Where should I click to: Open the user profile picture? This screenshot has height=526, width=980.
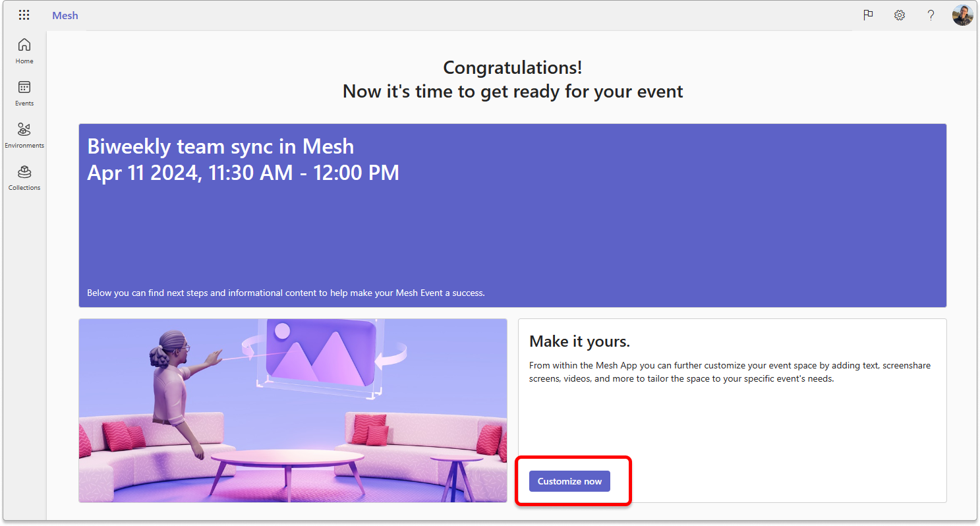tap(962, 15)
